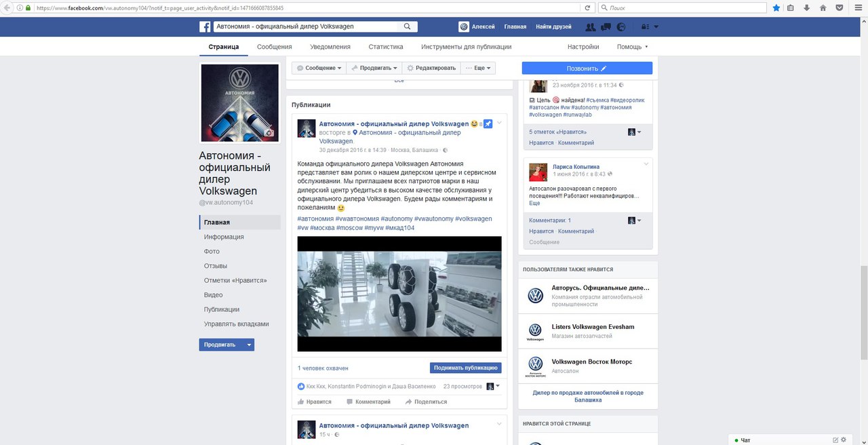
Task: Open the Сообщения tab
Action: click(x=275, y=47)
